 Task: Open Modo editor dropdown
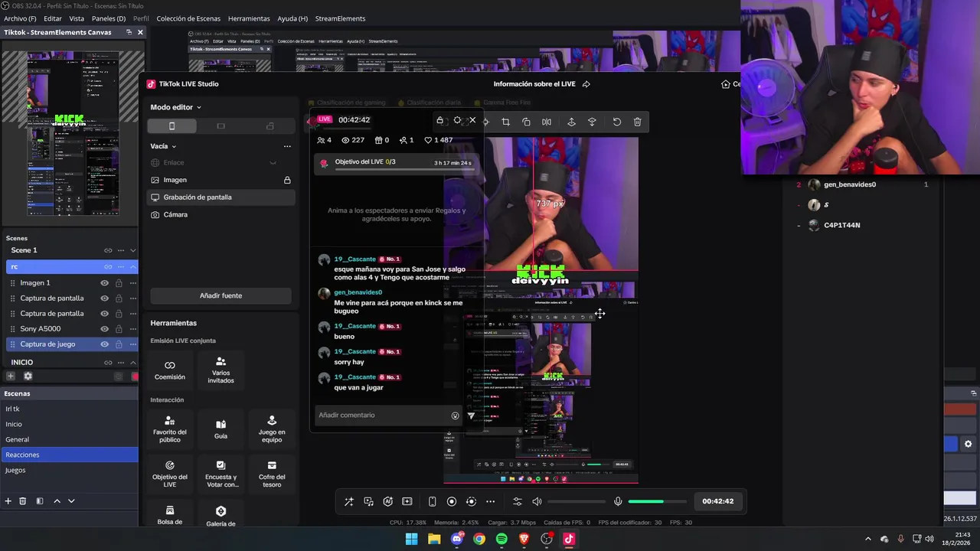click(175, 107)
